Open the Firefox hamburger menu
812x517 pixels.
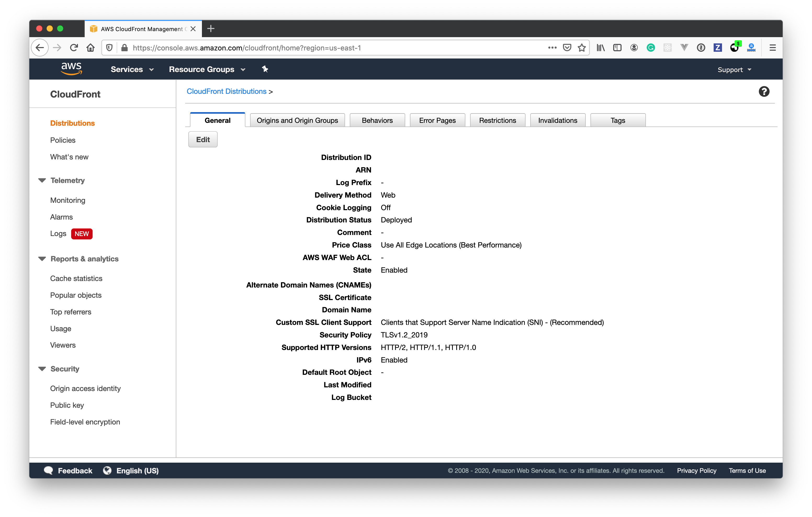(x=772, y=48)
